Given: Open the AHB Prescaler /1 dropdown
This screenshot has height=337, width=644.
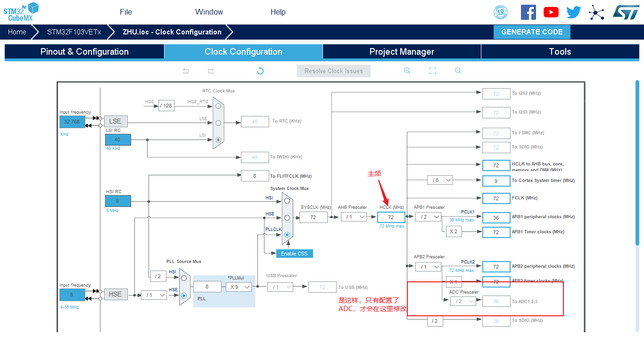Looking at the screenshot, I should (x=354, y=217).
